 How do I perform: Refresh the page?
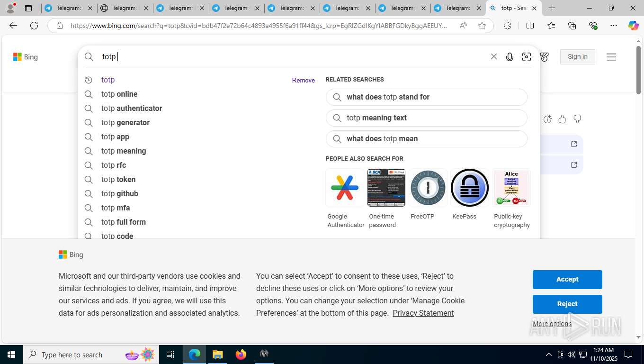[x=34, y=26]
